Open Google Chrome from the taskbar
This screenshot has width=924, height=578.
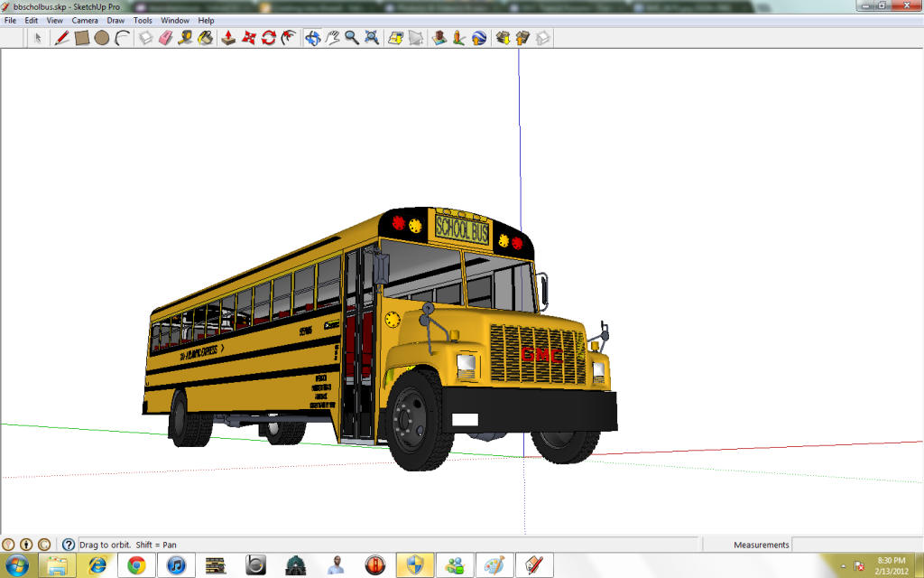tap(137, 565)
